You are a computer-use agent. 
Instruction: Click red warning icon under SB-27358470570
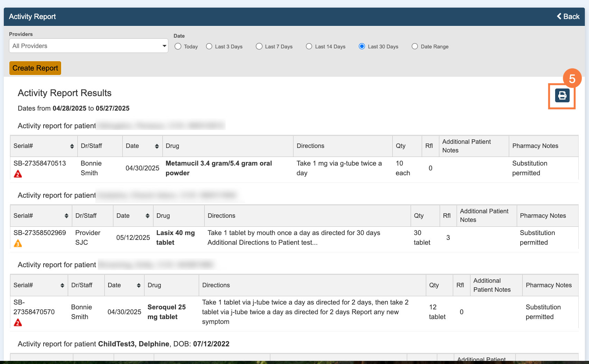pos(18,323)
